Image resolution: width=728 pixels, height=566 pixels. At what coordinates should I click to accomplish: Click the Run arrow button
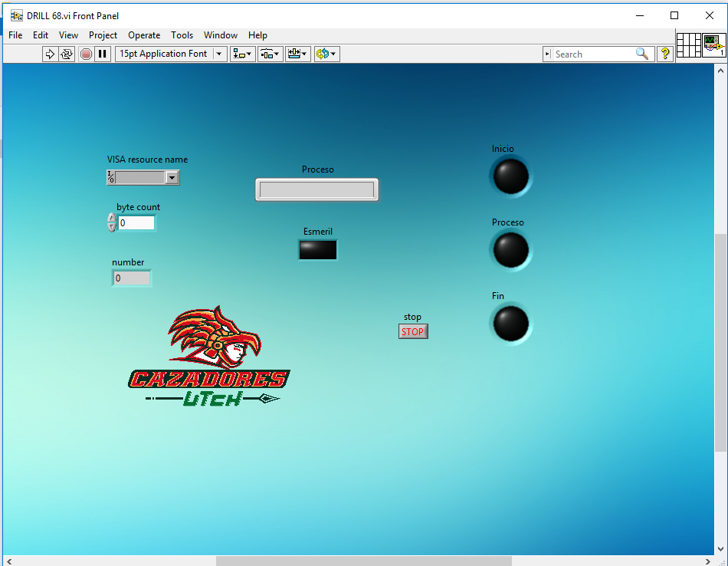(x=50, y=54)
